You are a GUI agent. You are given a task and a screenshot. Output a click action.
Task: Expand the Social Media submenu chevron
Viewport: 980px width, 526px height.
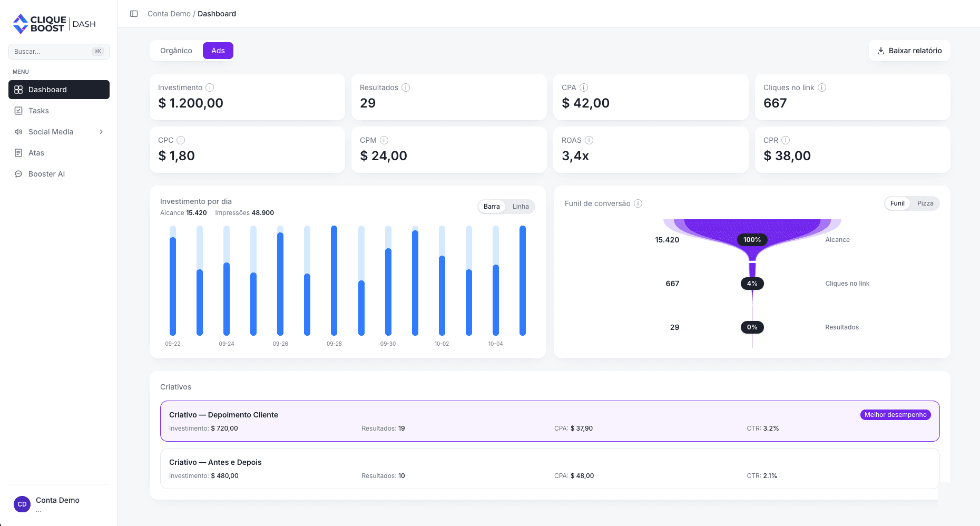[101, 132]
